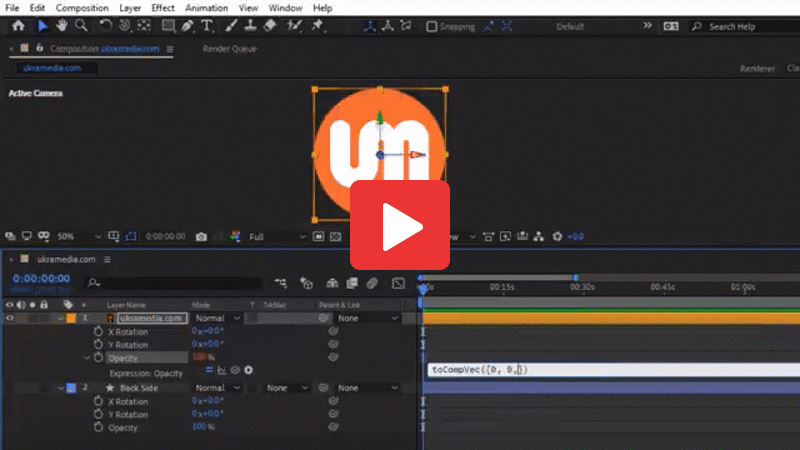Click the toCompVec expression text field
This screenshot has height=450, width=800.
pos(613,370)
